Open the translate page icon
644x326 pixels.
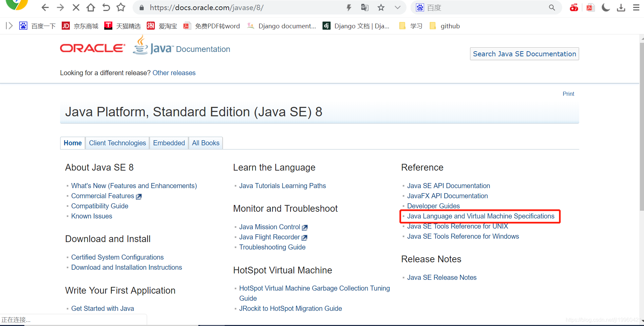(365, 7)
